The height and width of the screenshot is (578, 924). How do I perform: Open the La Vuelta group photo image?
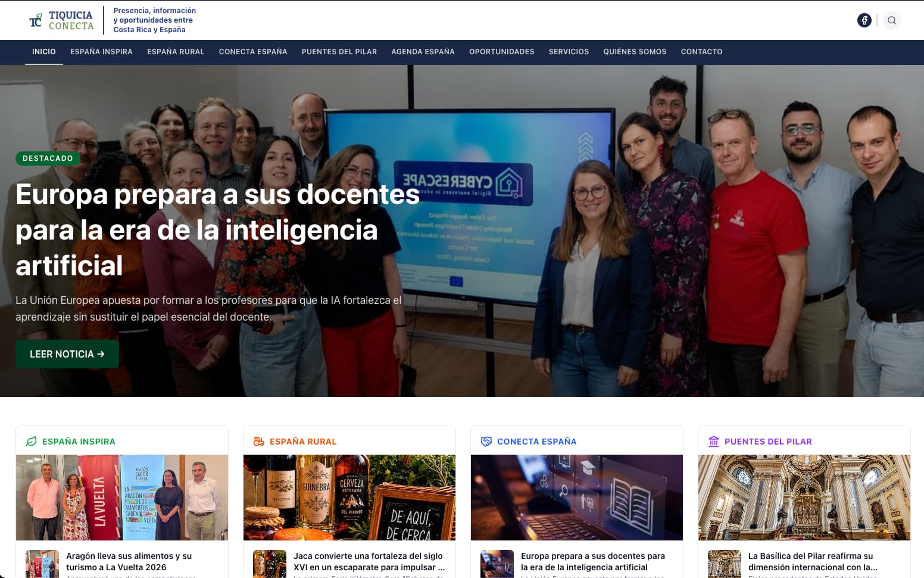tap(122, 498)
